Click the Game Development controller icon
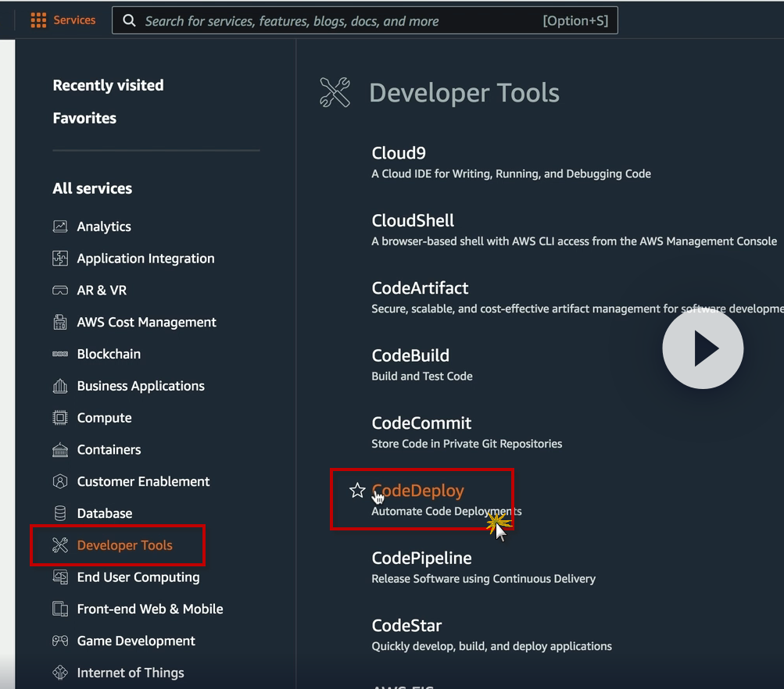The width and height of the screenshot is (784, 689). coord(60,641)
